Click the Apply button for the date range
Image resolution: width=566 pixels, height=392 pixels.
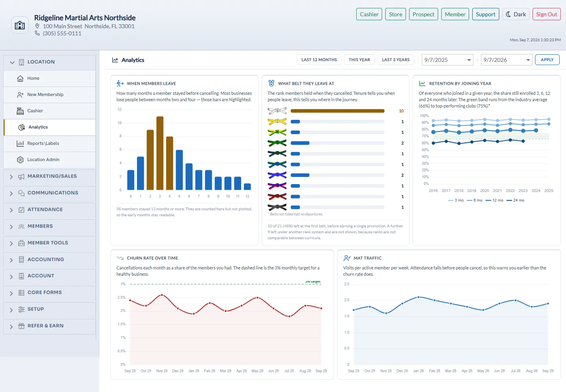(x=547, y=60)
